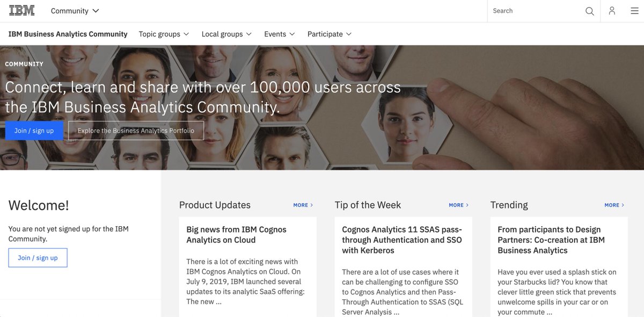This screenshot has height=317, width=644.
Task: Open the user profile icon
Action: [612, 11]
